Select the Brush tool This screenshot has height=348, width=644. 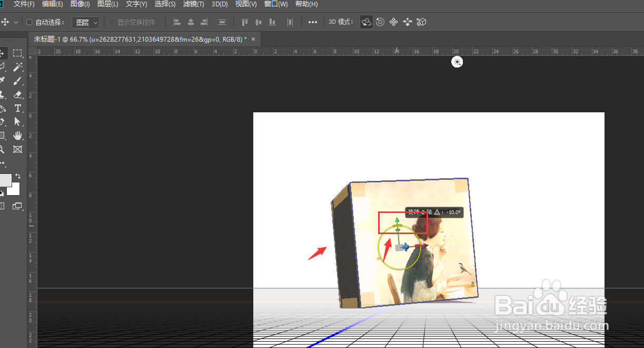tap(17, 81)
